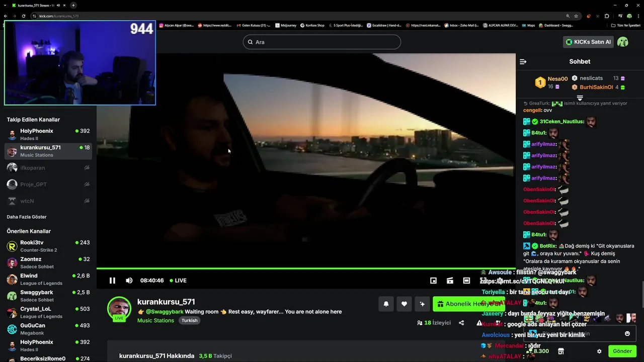Viewport: 644px width, 362px height.
Task: Pause the live stream playback
Action: [112, 281]
